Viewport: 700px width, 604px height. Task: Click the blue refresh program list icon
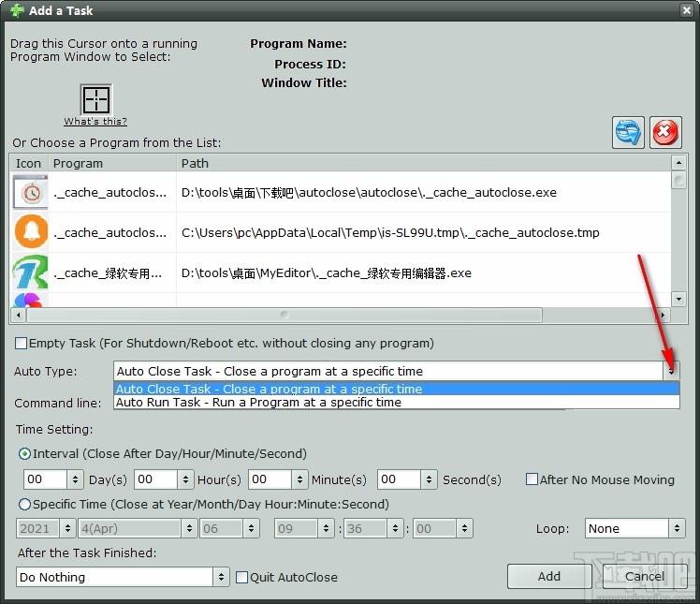coord(628,132)
